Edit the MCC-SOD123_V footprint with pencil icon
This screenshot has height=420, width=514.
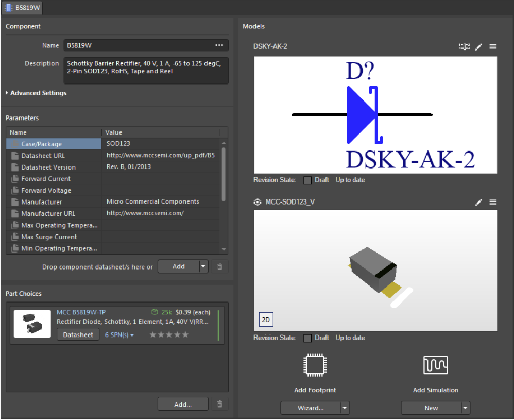click(478, 203)
